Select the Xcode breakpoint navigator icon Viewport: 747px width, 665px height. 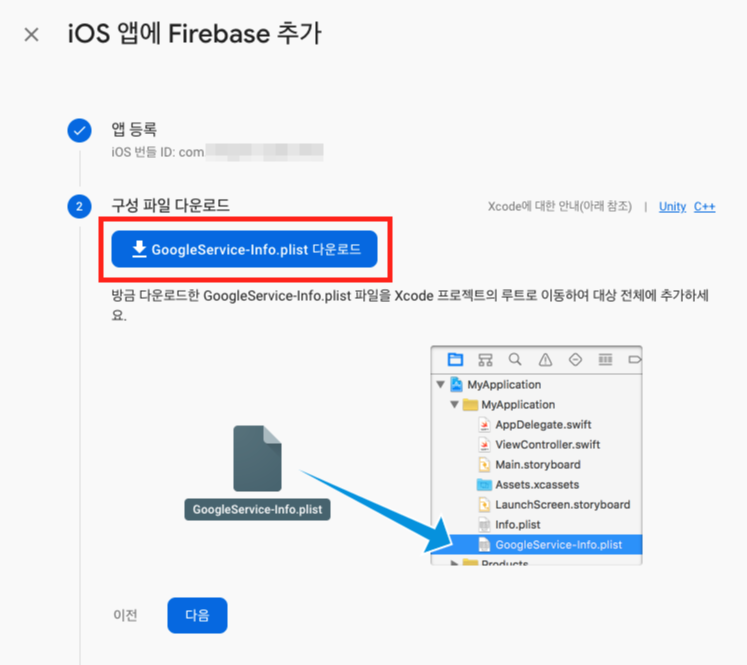coord(635,359)
